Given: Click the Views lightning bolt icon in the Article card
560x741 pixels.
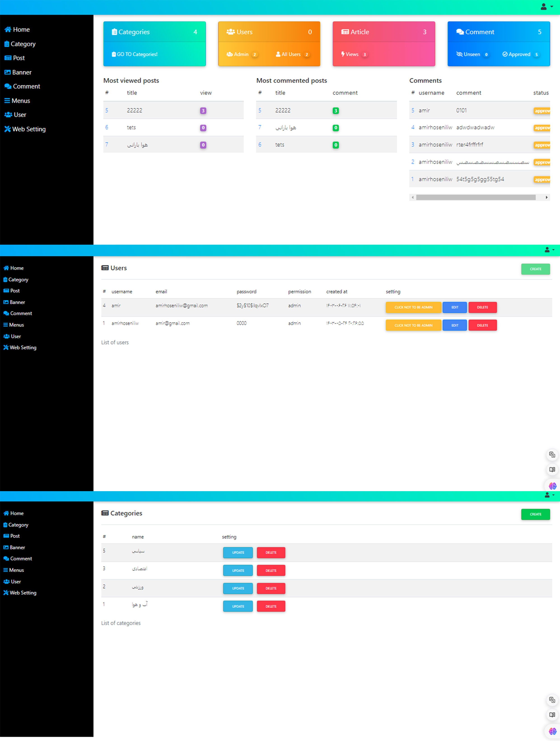Looking at the screenshot, I should 343,54.
